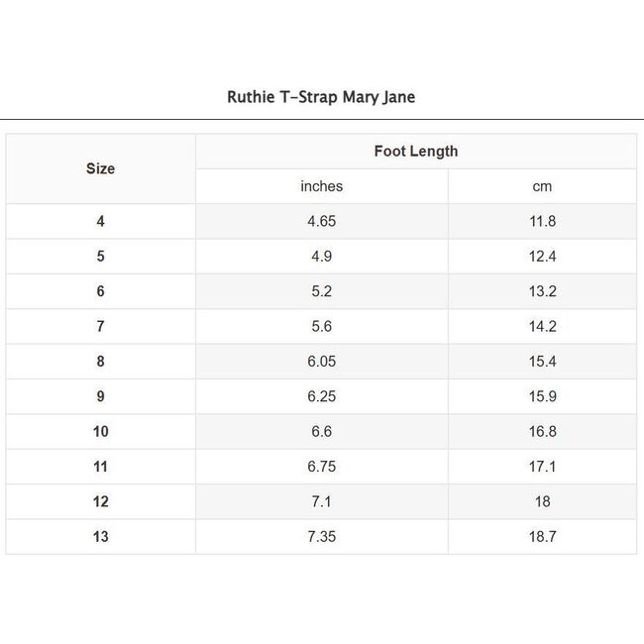Select the 6.75 inches cell
The height and width of the screenshot is (644, 644).
click(x=321, y=467)
